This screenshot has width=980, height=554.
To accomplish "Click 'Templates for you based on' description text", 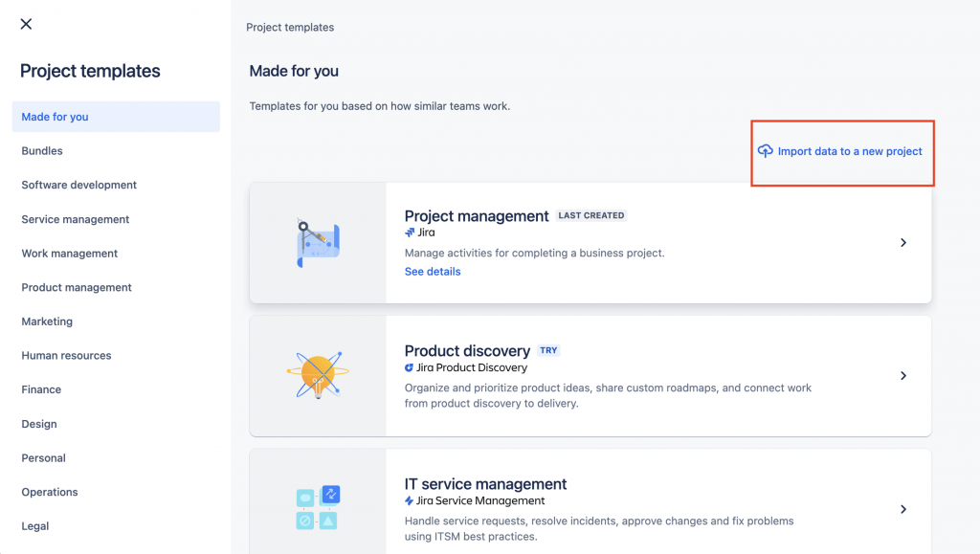I will 379,106.
